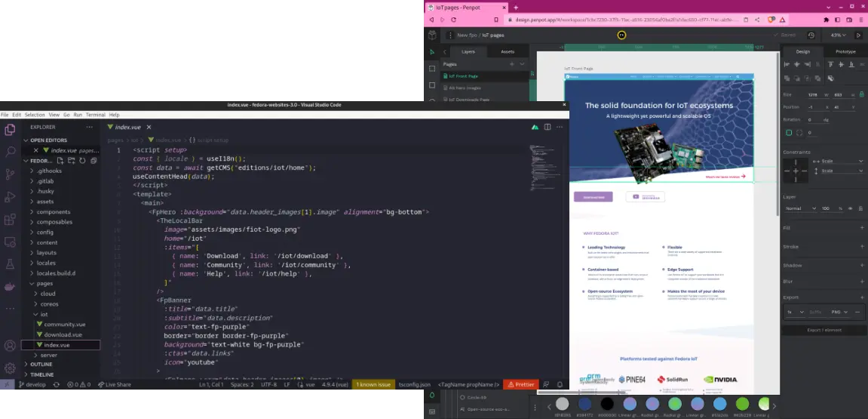Image resolution: width=868 pixels, height=419 pixels.
Task: Click Nuxt green mountain icon in editor toolbar
Action: coord(535,127)
